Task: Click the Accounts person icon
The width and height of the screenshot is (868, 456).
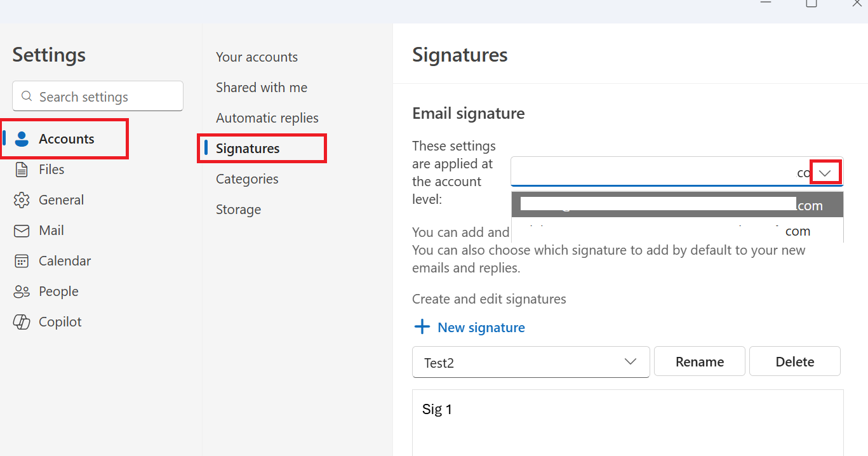Action: coord(22,139)
